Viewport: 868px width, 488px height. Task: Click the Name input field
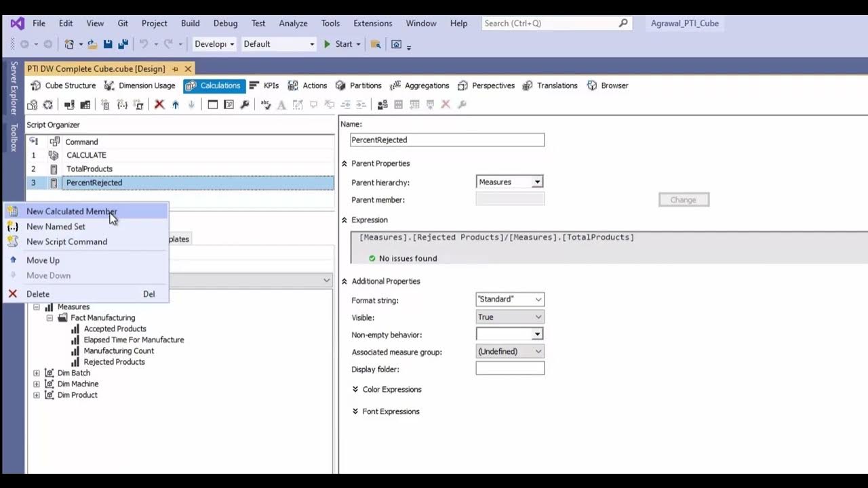coord(447,140)
